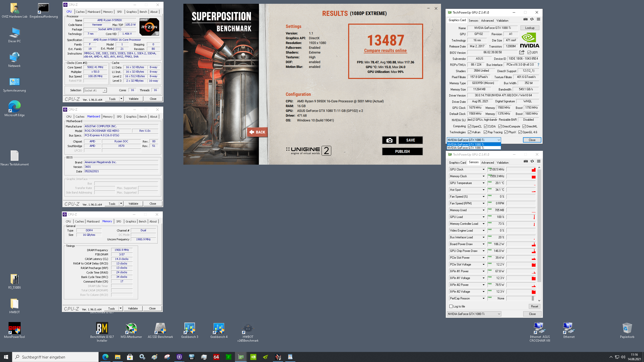This screenshot has height=362, width=644.
Task: Open the MSI Afterburner desktop shortcut
Action: [x=131, y=331]
